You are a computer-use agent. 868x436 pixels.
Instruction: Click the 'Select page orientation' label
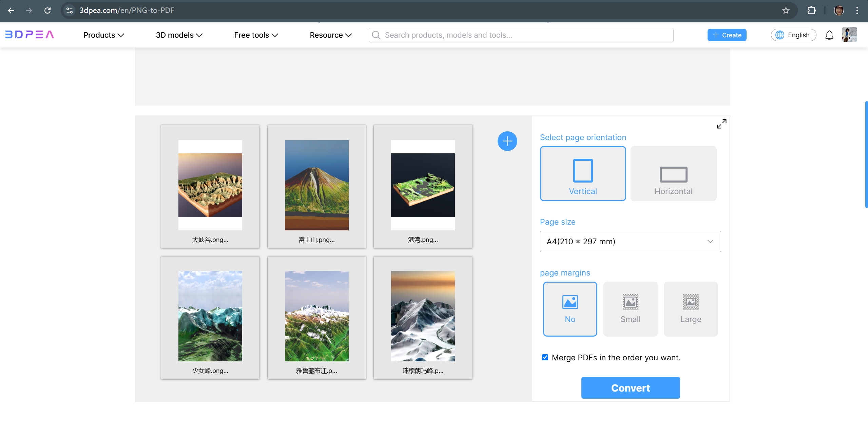coord(583,137)
